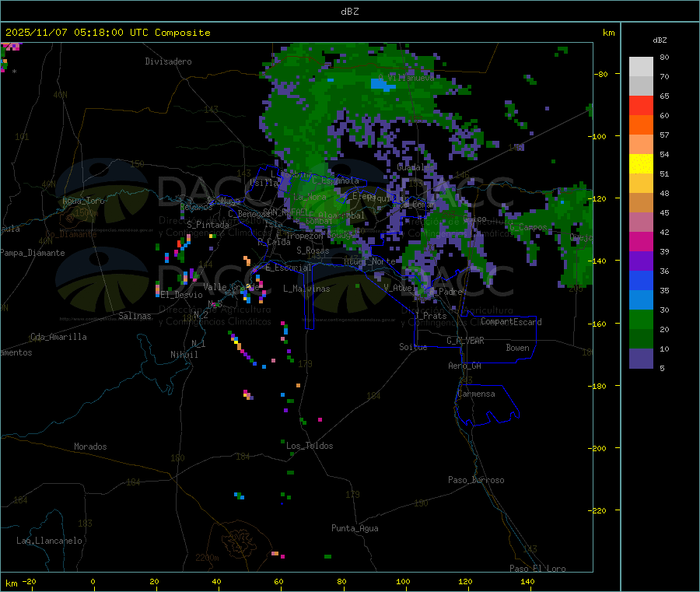
Task: Click the red swatch in the dBZ legend
Action: [x=641, y=105]
